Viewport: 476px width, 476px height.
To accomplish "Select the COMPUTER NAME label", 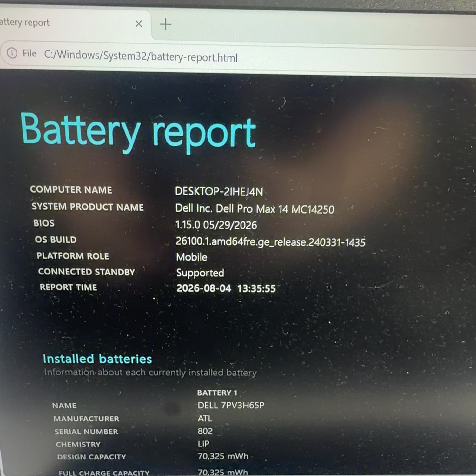I will [x=71, y=190].
